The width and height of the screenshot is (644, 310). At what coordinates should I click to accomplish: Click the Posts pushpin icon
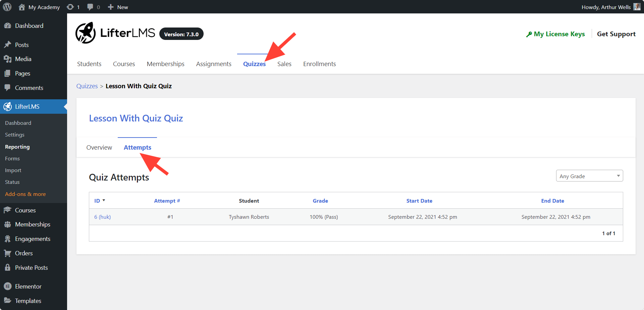coord(7,45)
